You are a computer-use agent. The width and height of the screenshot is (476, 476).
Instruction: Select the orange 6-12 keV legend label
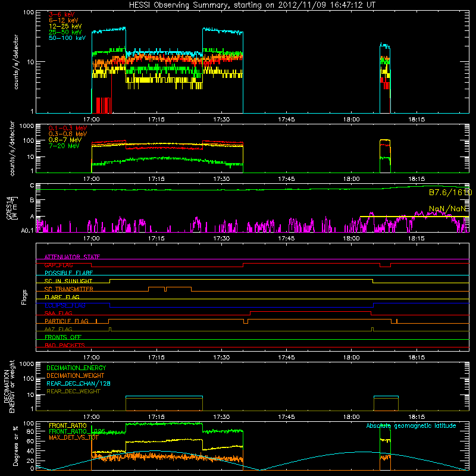[x=63, y=20]
